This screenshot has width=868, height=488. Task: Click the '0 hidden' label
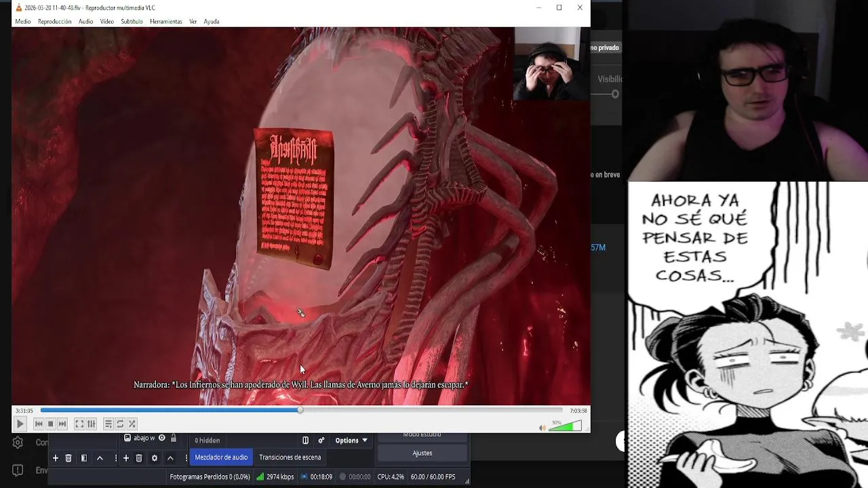(207, 441)
